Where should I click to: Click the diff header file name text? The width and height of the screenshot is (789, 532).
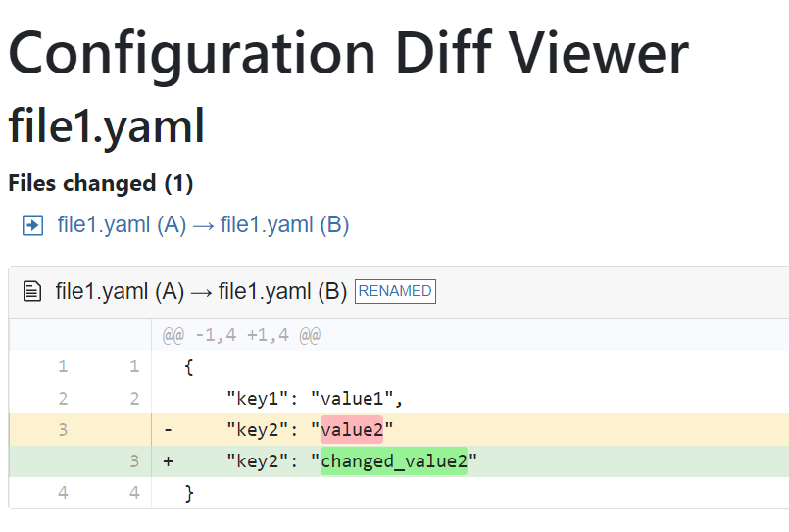point(201,291)
